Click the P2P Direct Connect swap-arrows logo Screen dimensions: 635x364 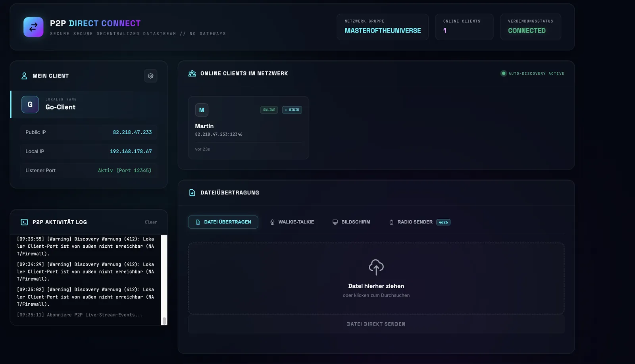point(33,27)
